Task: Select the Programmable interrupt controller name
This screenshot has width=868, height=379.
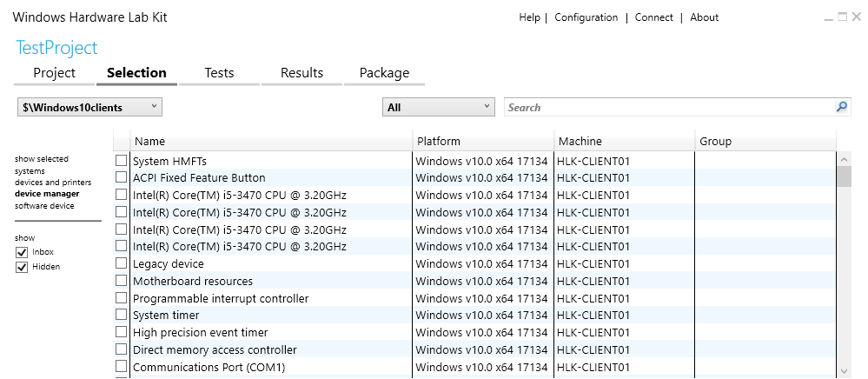Action: pos(221,299)
